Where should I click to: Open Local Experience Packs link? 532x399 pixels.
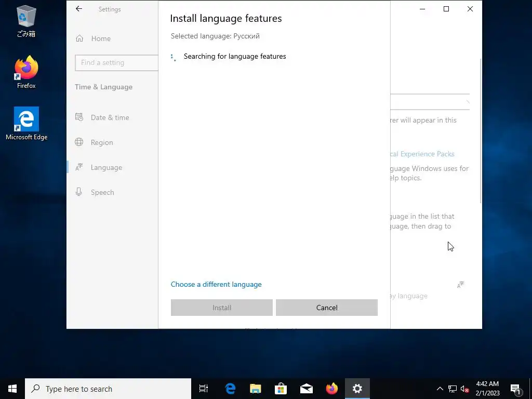422,154
